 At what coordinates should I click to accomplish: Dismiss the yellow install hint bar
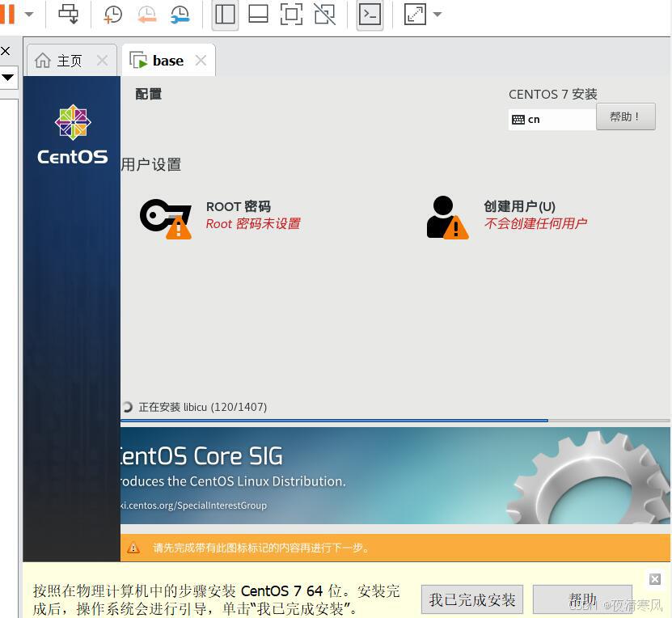point(655,579)
